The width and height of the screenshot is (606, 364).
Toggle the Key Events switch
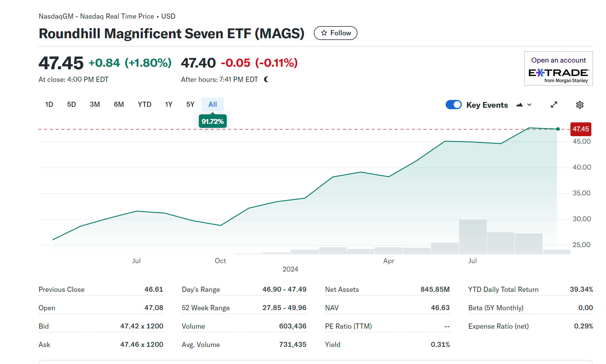click(x=453, y=105)
